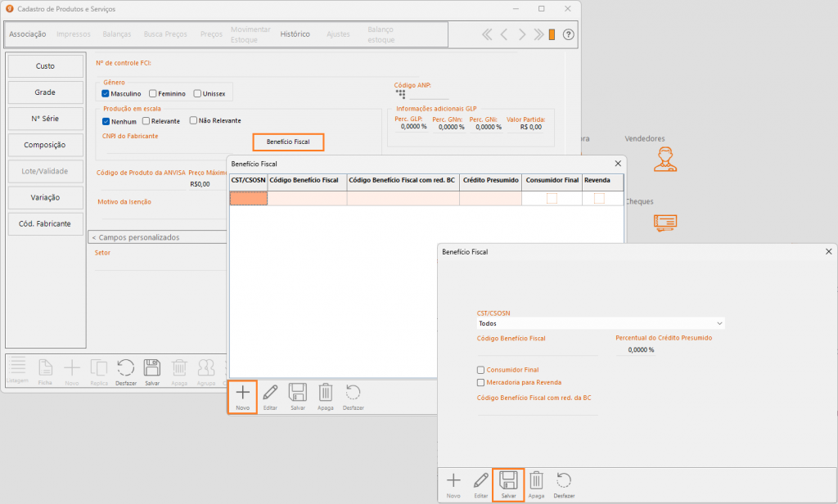Image resolution: width=838 pixels, height=504 pixels.
Task: Click Apaga trash icon in front dialog
Action: (x=535, y=484)
